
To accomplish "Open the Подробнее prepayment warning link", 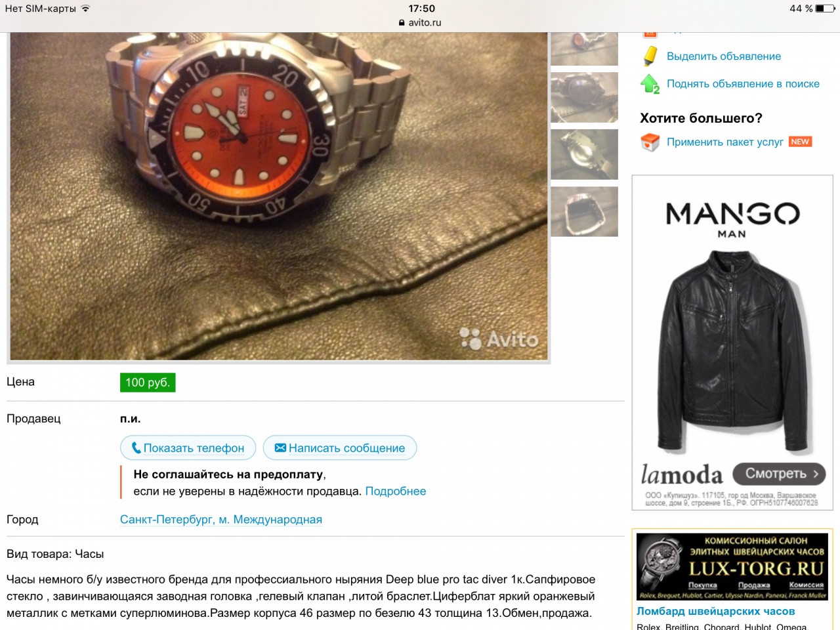I will [x=396, y=491].
